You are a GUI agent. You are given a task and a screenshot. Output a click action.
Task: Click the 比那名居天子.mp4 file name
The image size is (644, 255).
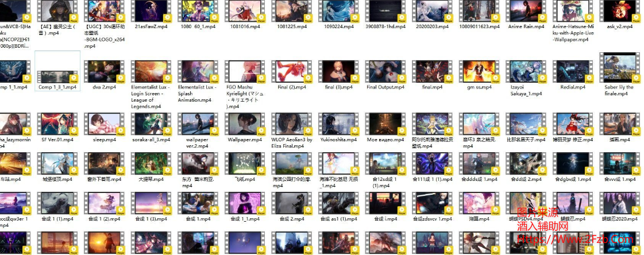pos(527,140)
